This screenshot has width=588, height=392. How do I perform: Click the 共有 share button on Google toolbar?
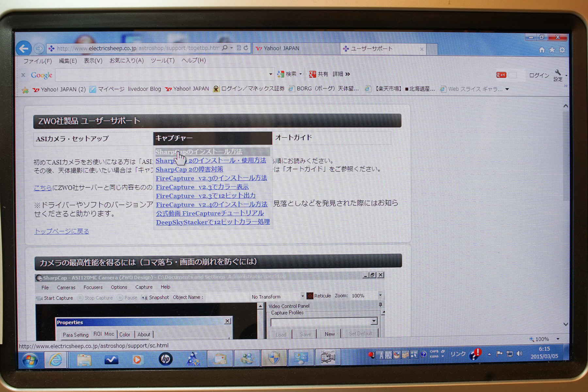(318, 74)
